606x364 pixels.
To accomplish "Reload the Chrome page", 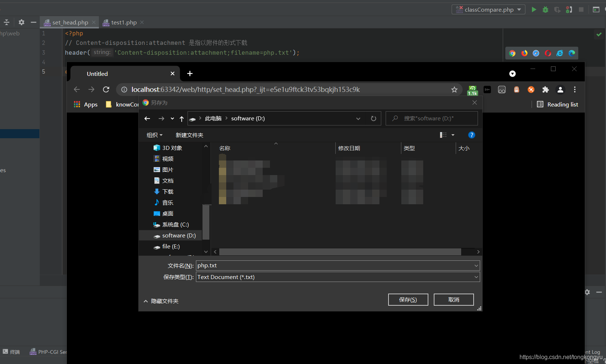I will [x=106, y=89].
